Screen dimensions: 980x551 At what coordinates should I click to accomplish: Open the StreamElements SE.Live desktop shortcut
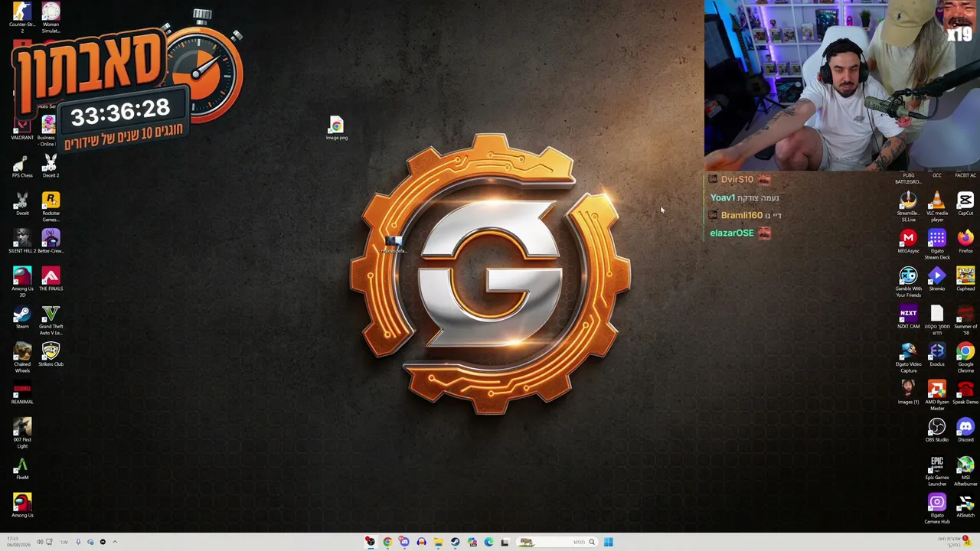coord(908,207)
